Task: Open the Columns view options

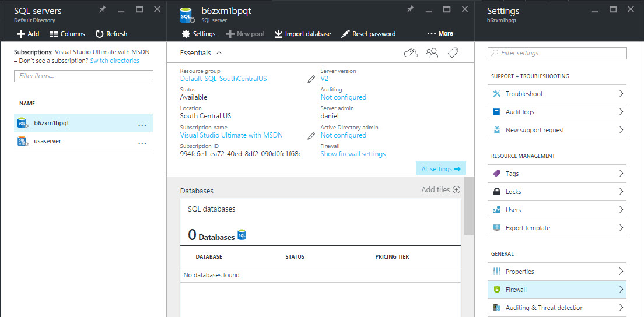Action: 67,34
